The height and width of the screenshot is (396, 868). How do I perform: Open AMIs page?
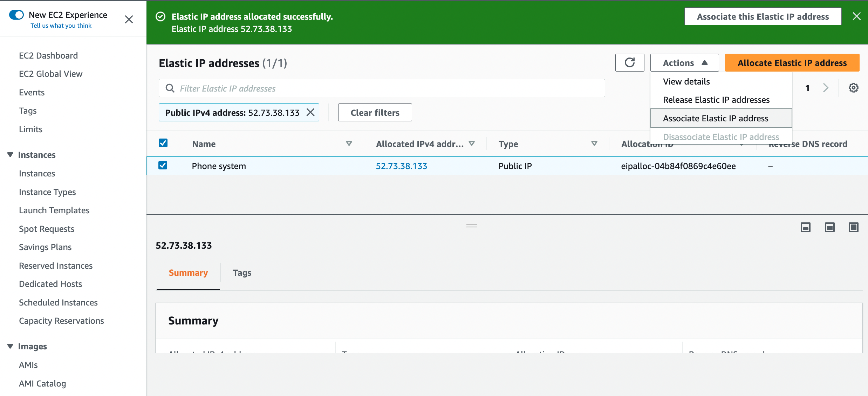[28, 365]
